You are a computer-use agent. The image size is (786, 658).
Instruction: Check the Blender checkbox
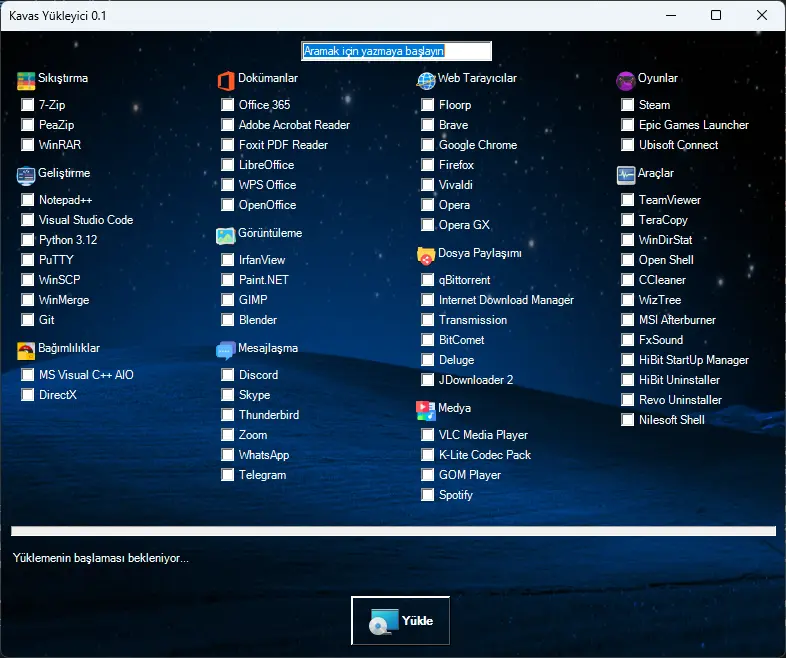228,320
